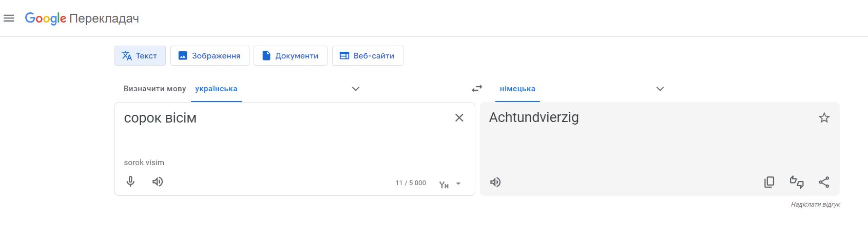Select the Текст mode tab

click(x=140, y=56)
